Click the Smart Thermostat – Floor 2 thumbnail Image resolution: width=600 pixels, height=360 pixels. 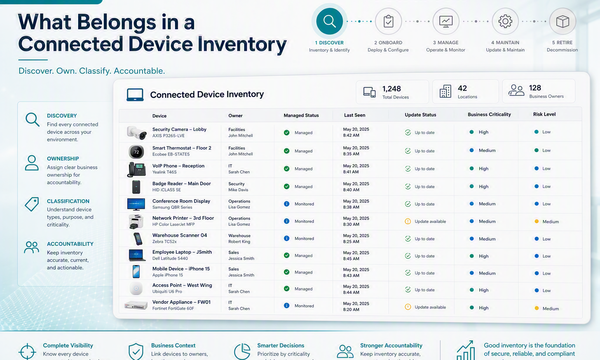coord(136,151)
